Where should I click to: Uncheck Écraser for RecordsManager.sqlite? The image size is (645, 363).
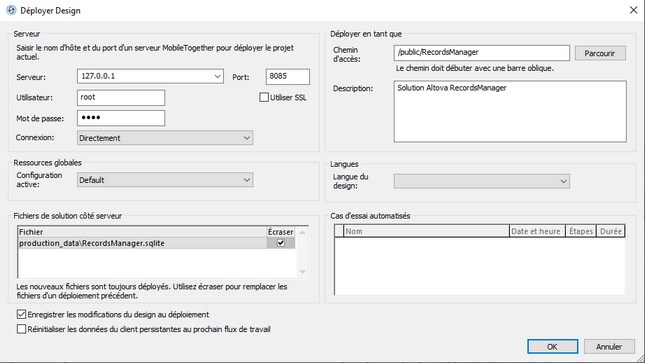click(281, 243)
